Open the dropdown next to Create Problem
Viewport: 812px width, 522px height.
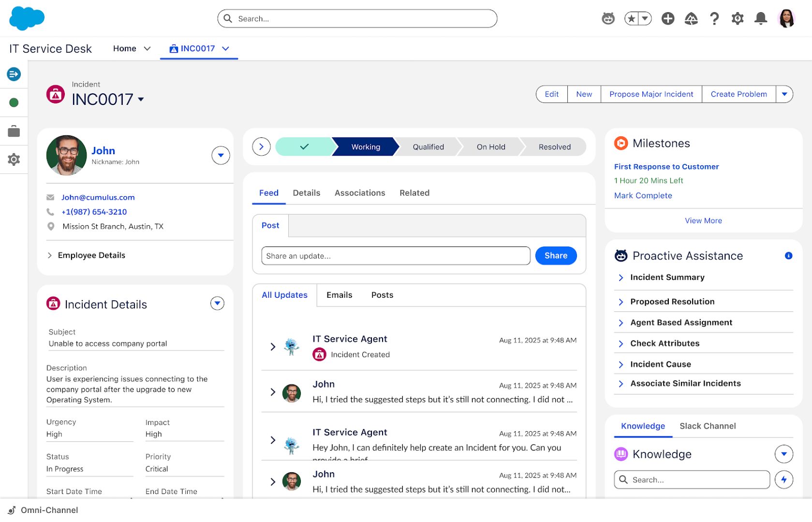tap(784, 94)
